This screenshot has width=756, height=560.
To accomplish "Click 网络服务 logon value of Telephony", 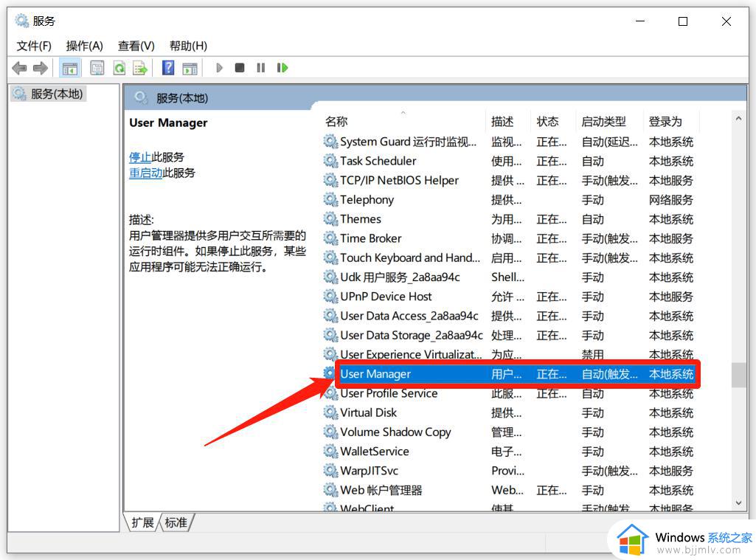I will point(670,200).
